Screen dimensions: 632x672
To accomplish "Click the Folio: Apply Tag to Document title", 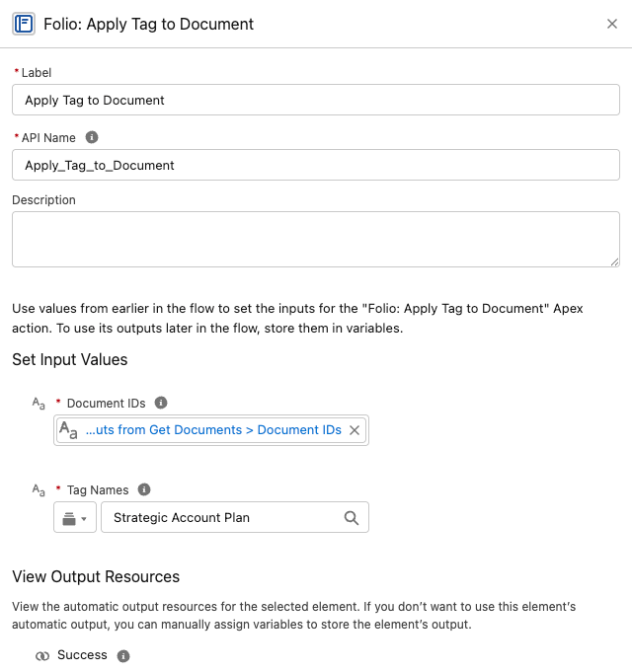I will click(x=149, y=24).
